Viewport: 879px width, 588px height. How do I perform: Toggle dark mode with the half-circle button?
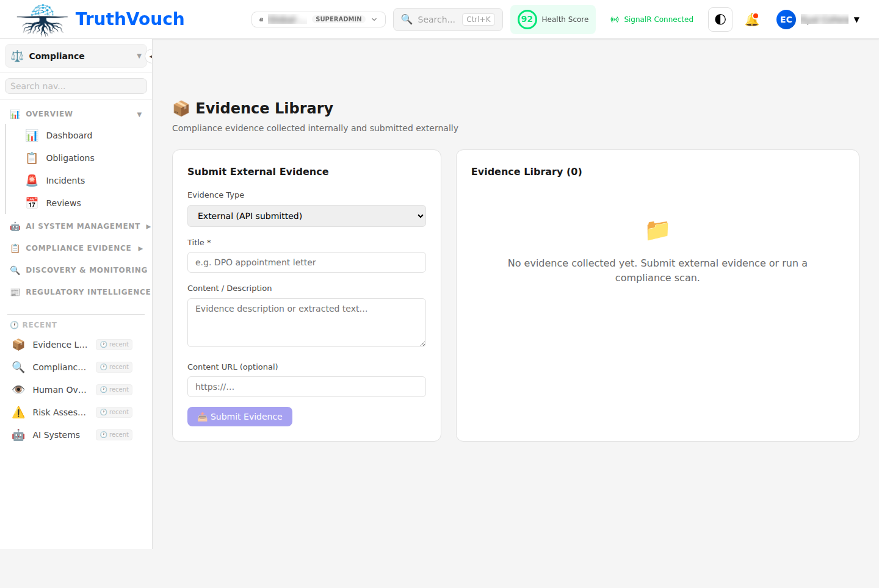720,19
